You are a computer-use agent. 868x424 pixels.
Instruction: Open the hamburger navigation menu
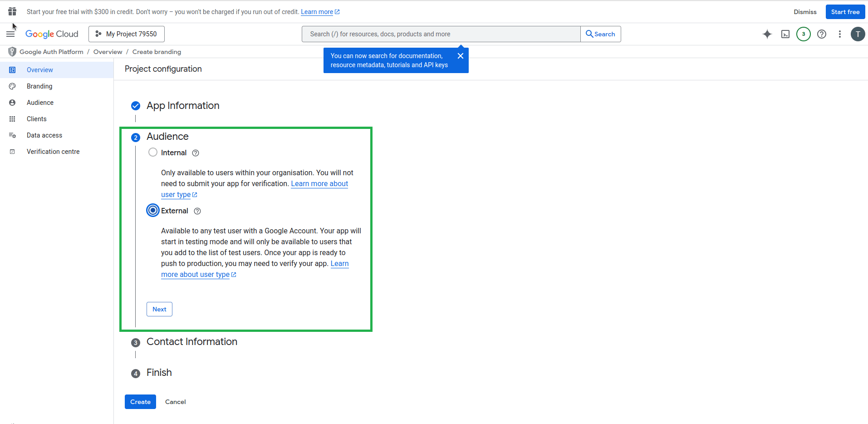(x=10, y=34)
